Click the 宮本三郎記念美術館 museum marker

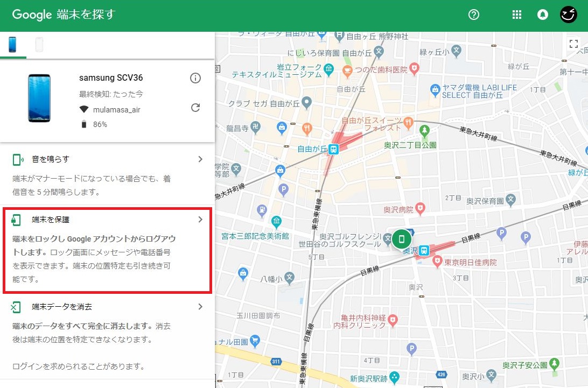click(277, 221)
